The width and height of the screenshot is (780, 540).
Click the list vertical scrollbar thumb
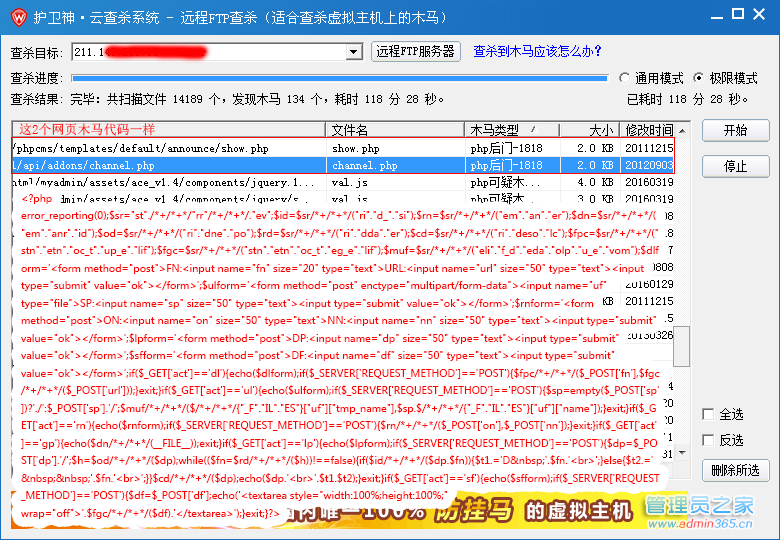pyautogui.click(x=682, y=346)
